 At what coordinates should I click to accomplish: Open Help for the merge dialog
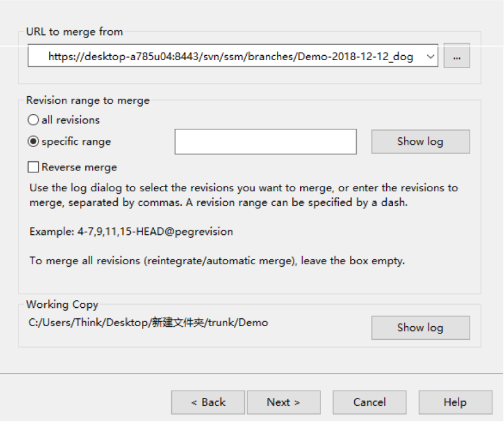click(x=456, y=402)
